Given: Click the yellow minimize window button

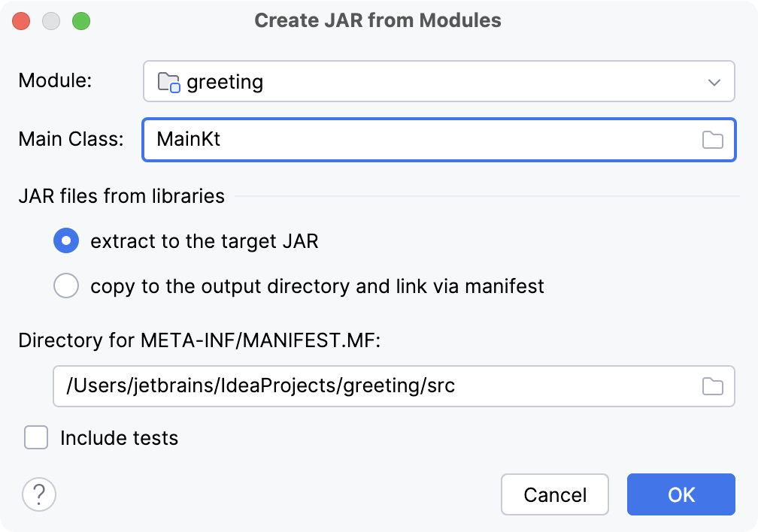Looking at the screenshot, I should click(51, 21).
